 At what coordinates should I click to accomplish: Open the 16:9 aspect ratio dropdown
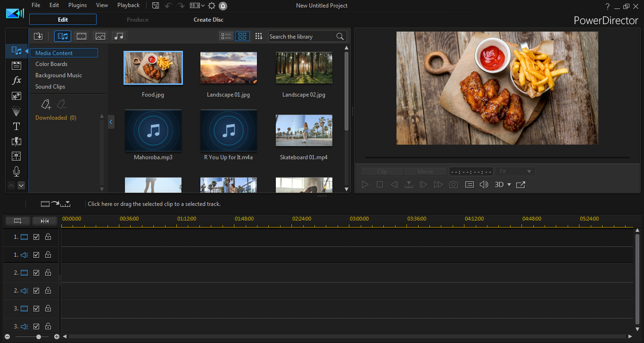pos(197,6)
